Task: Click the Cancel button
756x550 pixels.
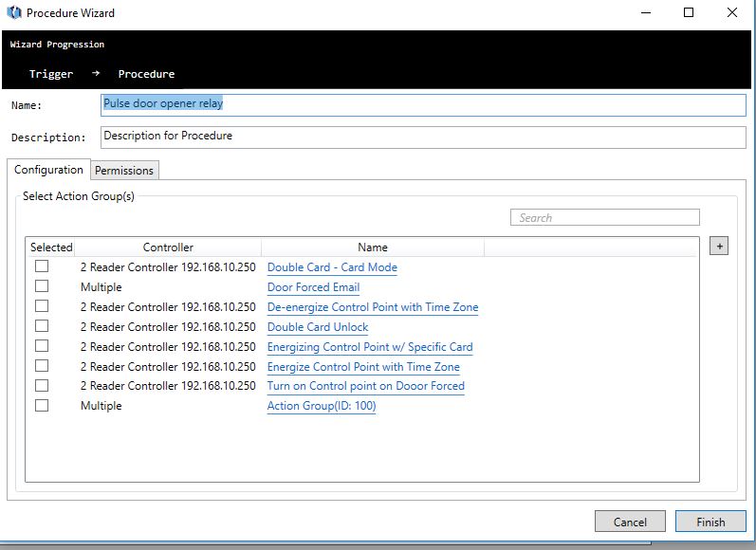Action: point(630,522)
